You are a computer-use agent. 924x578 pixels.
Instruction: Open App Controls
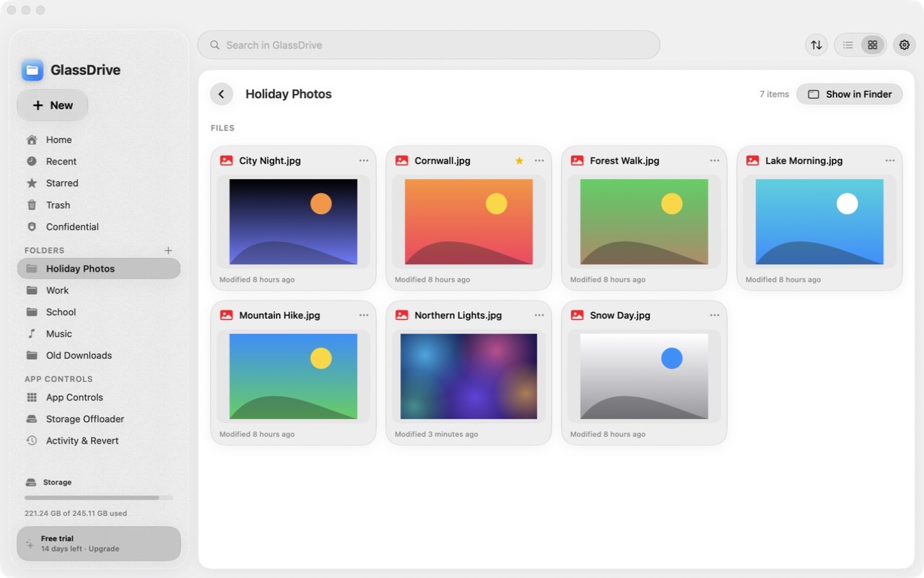(x=99, y=397)
